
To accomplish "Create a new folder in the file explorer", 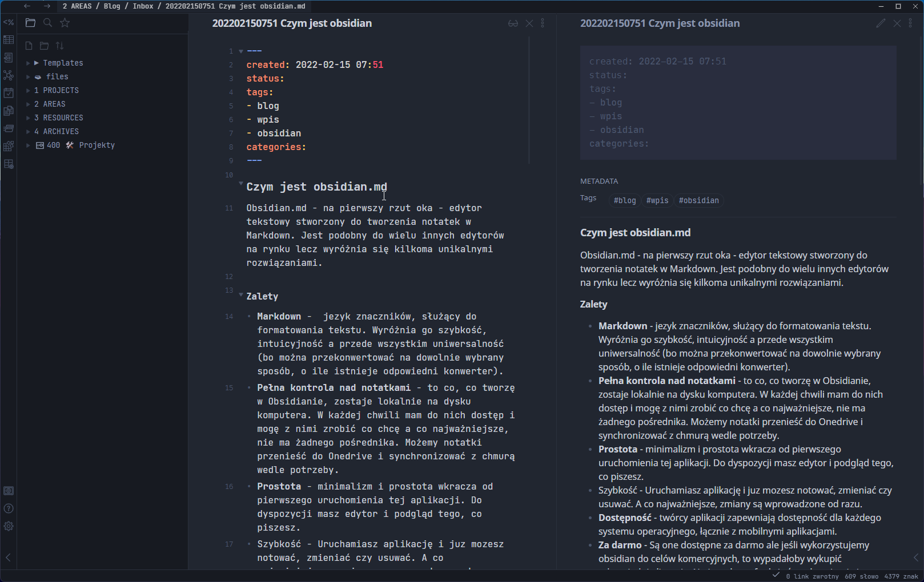I will coord(44,46).
